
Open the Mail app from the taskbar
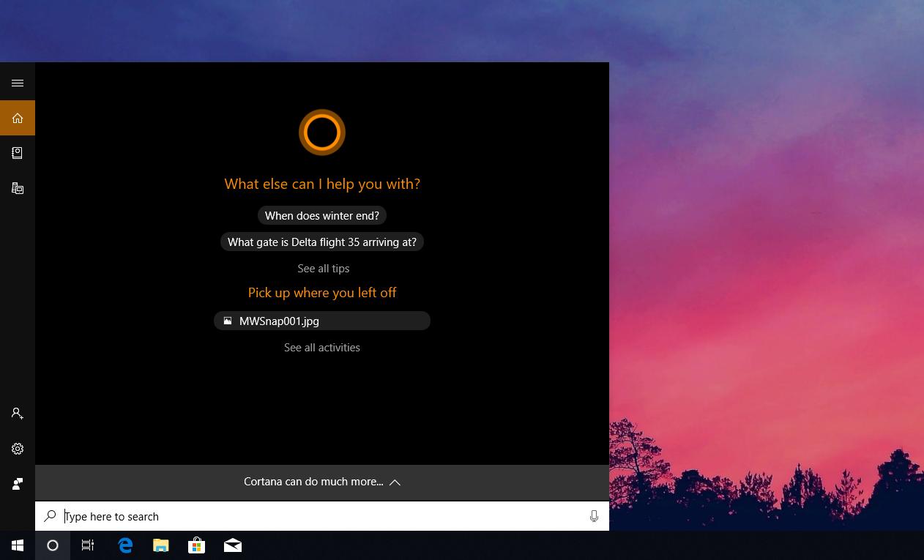point(233,545)
